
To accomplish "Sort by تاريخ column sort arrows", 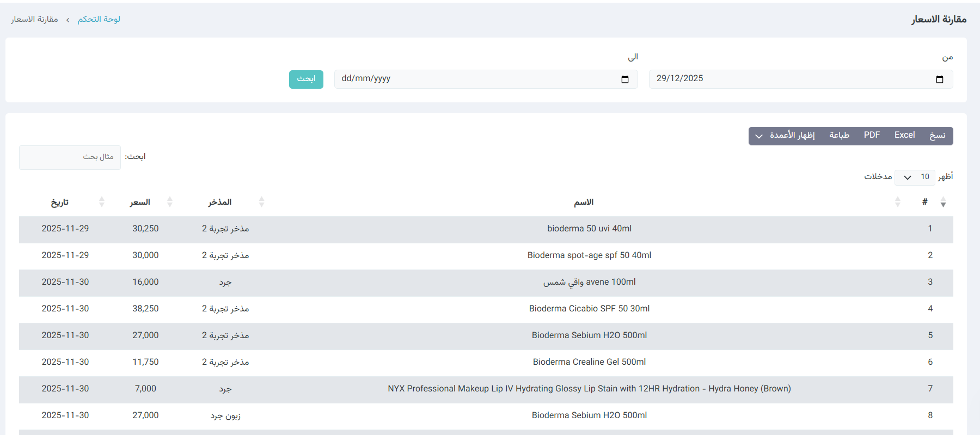I will pos(101,203).
